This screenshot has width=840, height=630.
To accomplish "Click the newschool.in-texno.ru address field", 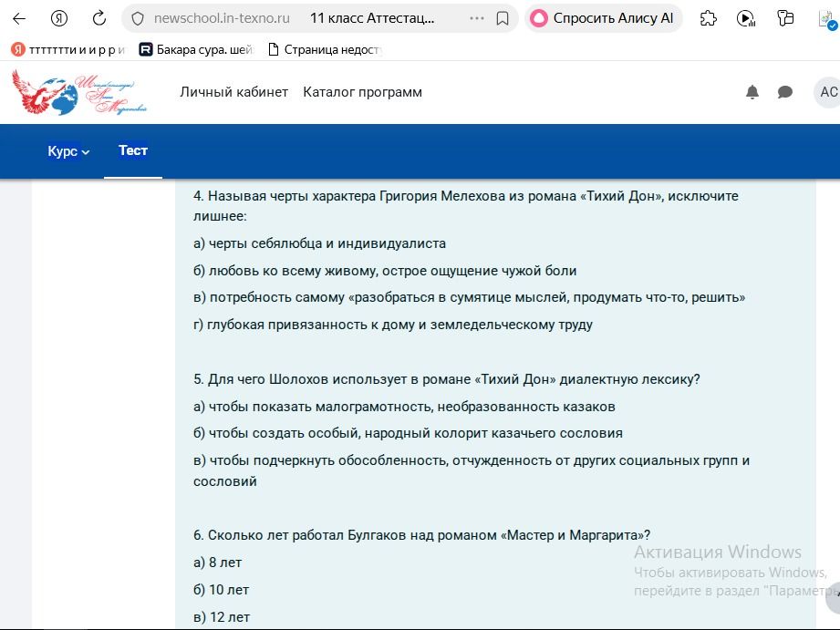I will [222, 19].
